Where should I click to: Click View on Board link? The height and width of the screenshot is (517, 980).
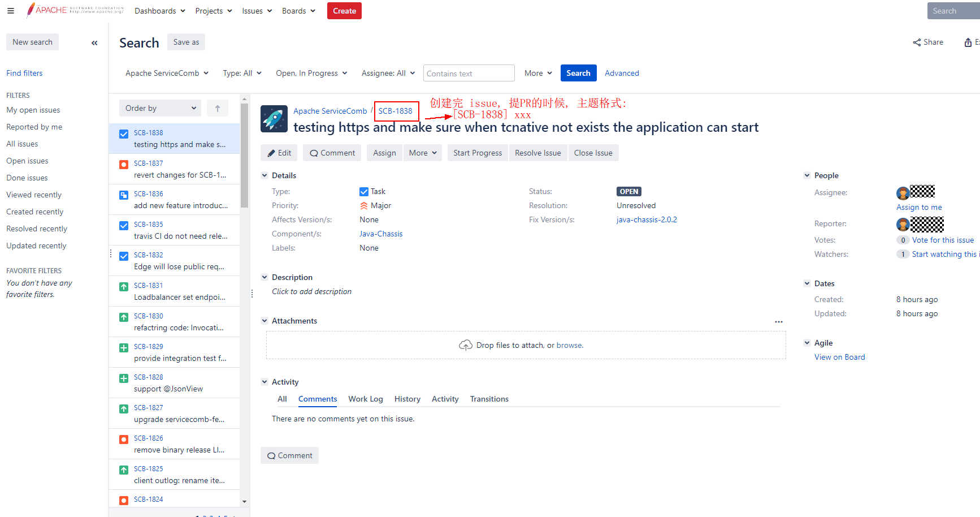point(839,357)
